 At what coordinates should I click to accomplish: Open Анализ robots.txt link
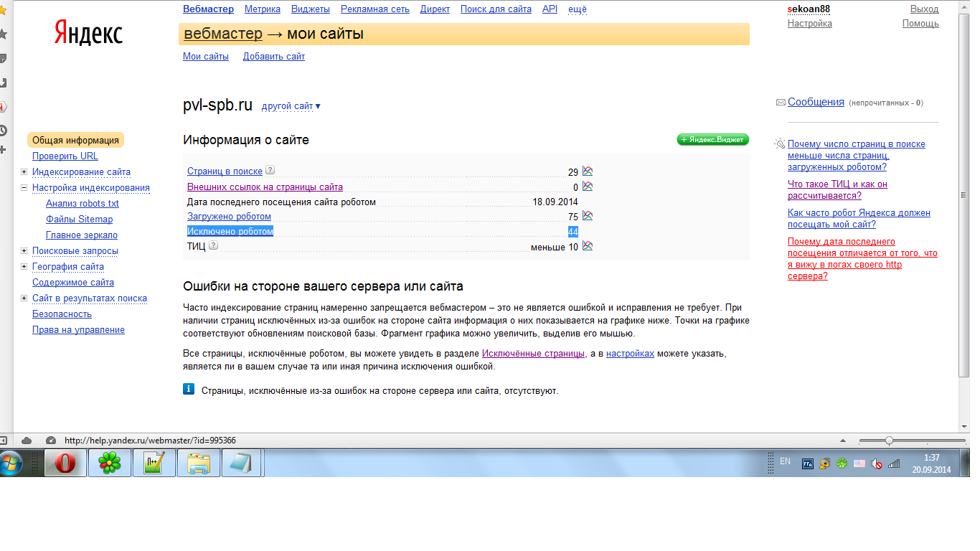[83, 204]
